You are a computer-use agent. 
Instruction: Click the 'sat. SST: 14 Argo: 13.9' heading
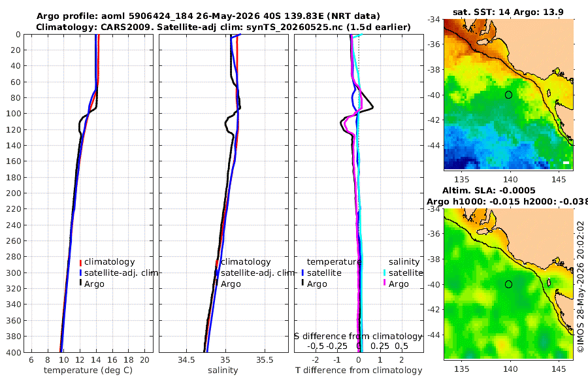[508, 12]
